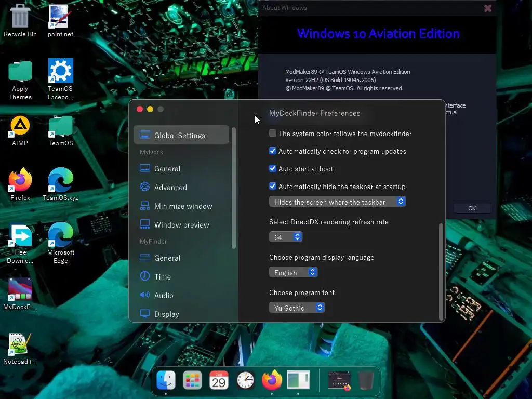Image resolution: width=532 pixels, height=399 pixels.
Task: Click Firefox icon in dock
Action: click(272, 380)
